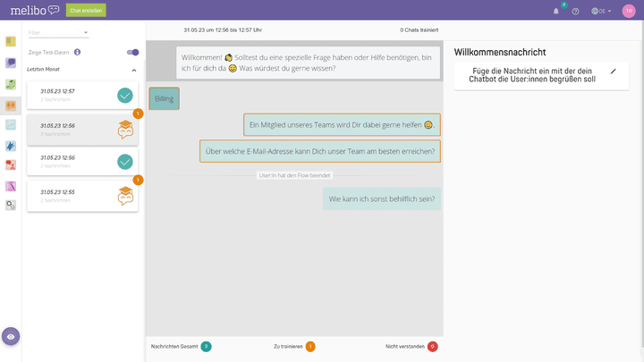Open the Filter dropdown

point(58,32)
